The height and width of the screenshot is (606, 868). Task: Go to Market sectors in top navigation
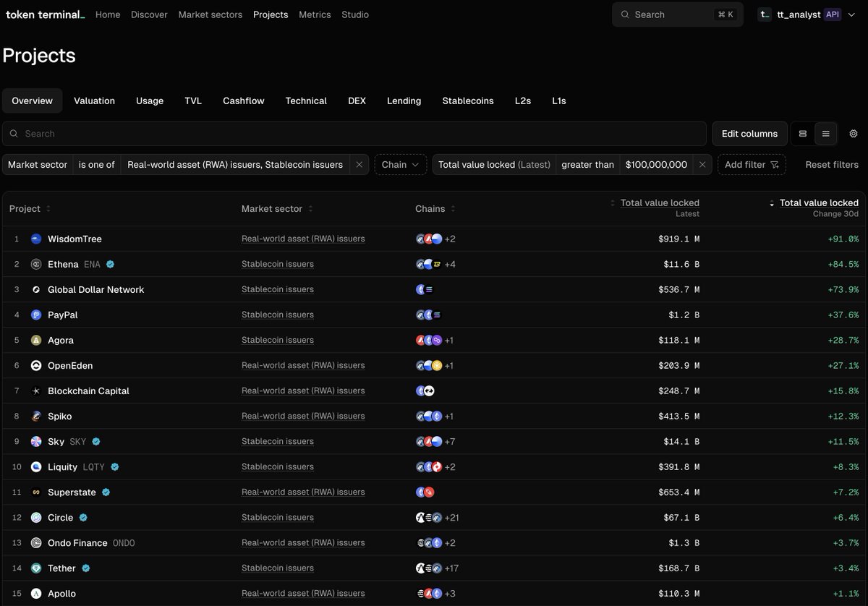(x=210, y=14)
